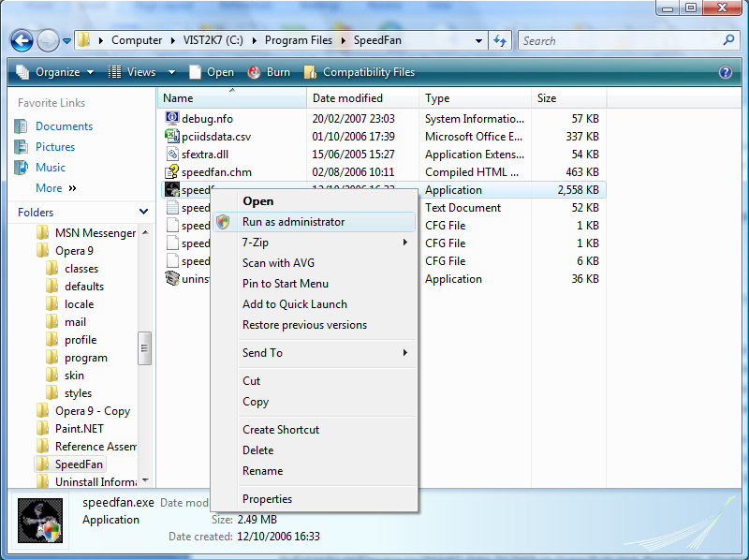Click the More link under Music
The width and height of the screenshot is (749, 560).
click(x=49, y=187)
